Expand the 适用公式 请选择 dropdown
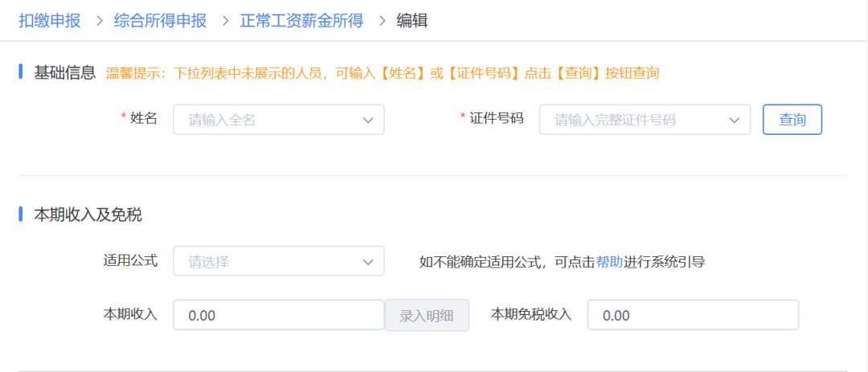This screenshot has height=372, width=868. (265, 261)
